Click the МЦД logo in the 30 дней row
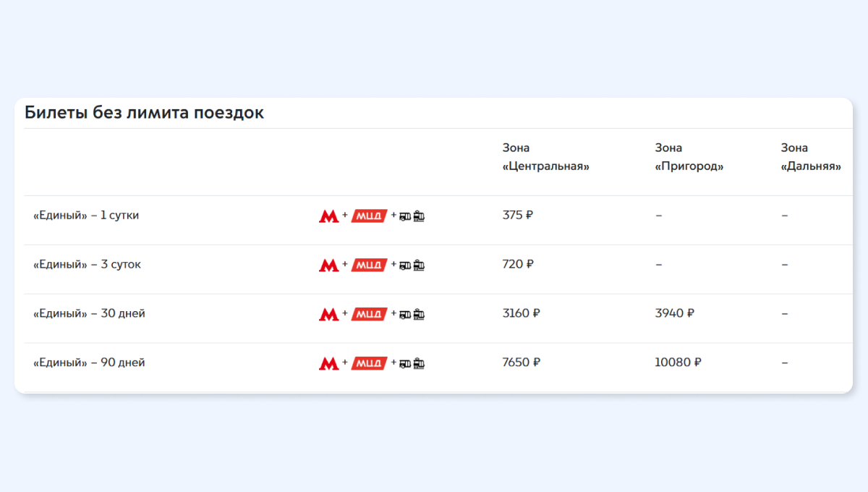 pyautogui.click(x=370, y=314)
